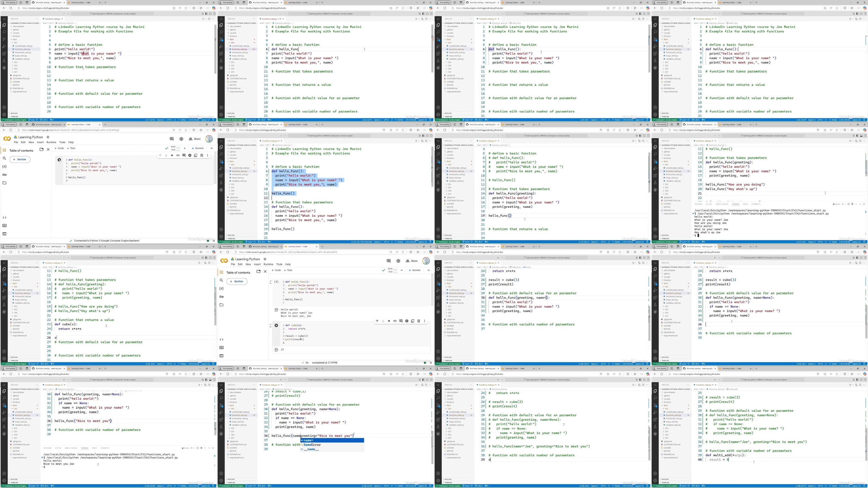868x488 pixels.
Task: Toggle panel visibility, 'Hey what's up' terminal window
Action: point(861,136)
